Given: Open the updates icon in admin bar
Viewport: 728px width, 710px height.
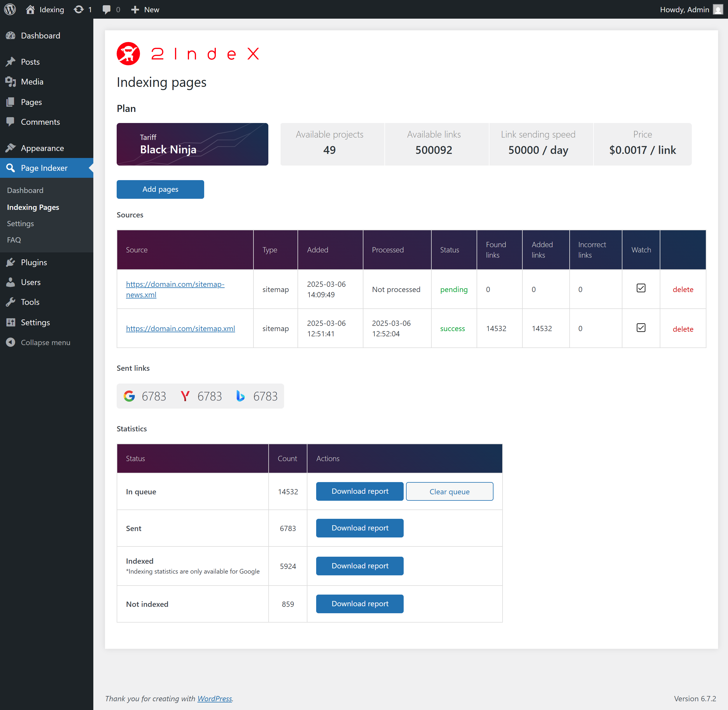Looking at the screenshot, I should (79, 9).
